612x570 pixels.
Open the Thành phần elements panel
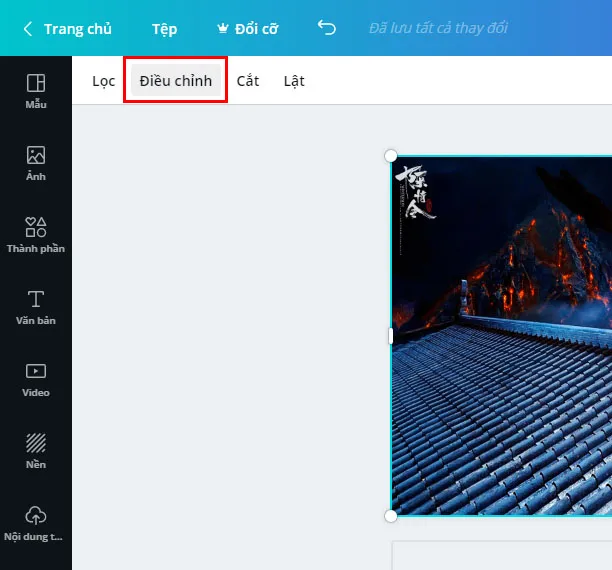36,235
